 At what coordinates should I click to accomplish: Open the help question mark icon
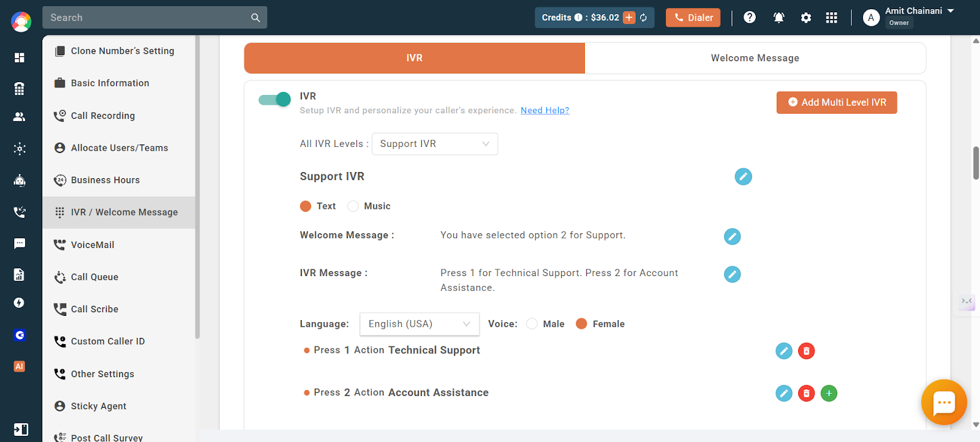tap(750, 17)
